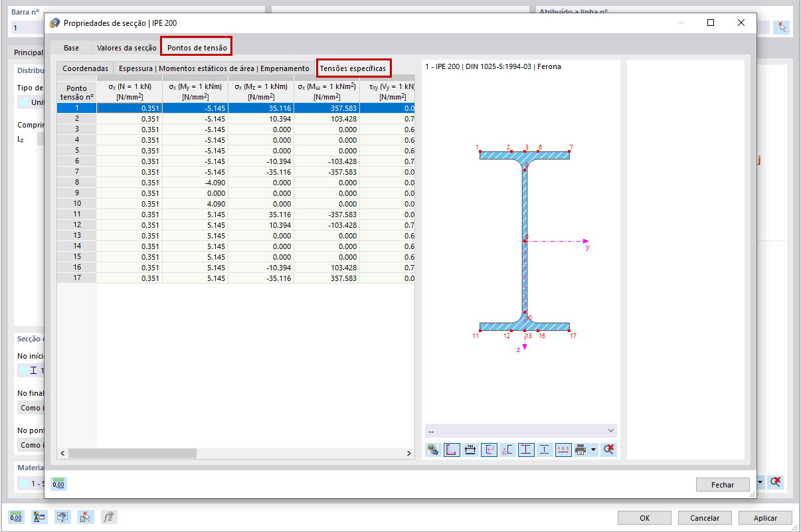Toggle the principal axes display icon

[x=489, y=450]
